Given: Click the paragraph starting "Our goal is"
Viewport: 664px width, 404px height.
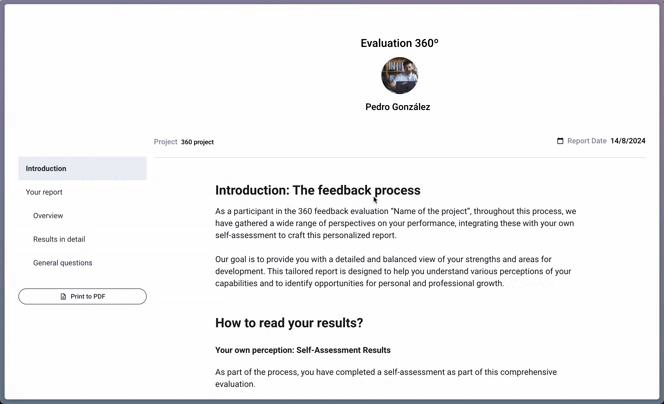Looking at the screenshot, I should click(393, 271).
